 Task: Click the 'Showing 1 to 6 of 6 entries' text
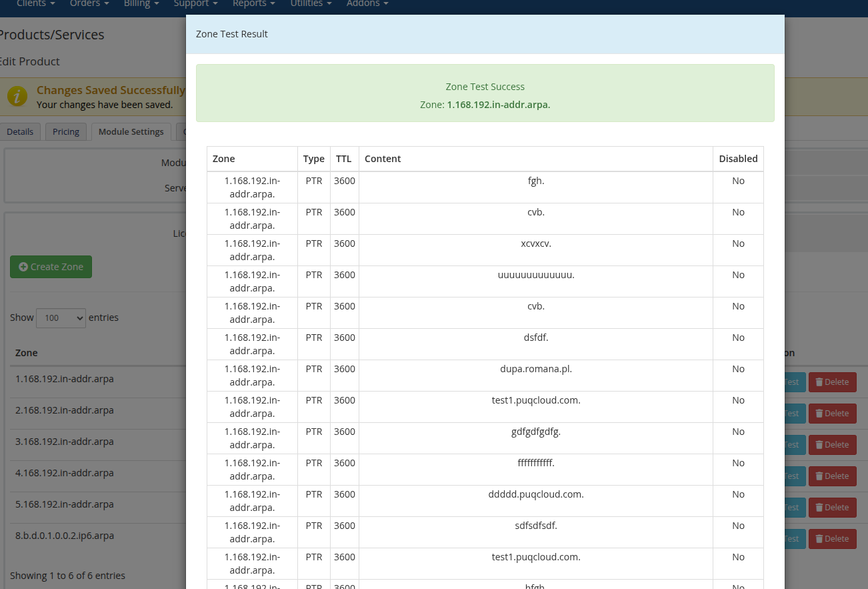[x=67, y=576]
